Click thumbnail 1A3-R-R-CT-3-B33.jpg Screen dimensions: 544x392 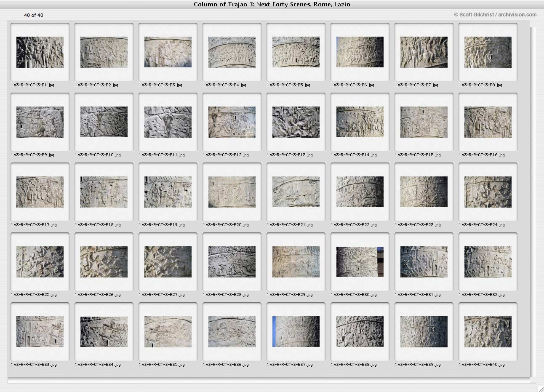[x=40, y=332]
